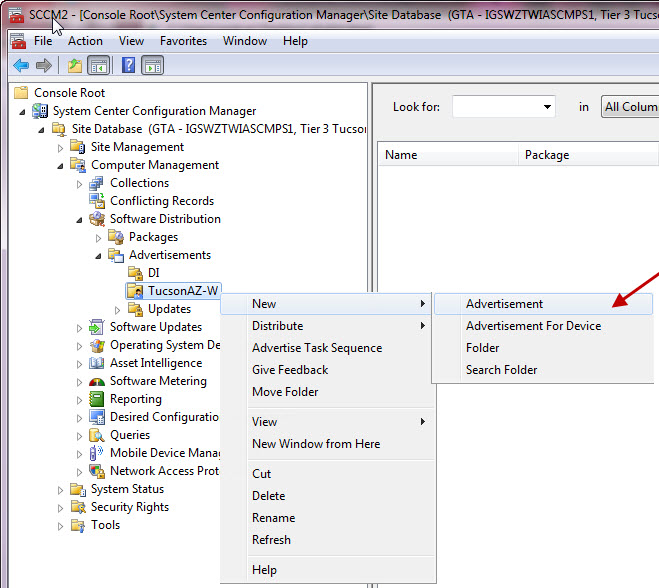
Task: Click the Collections node icon
Action: (97, 183)
